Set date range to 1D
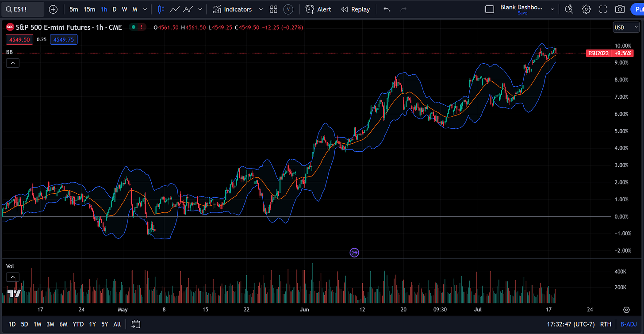 12,324
